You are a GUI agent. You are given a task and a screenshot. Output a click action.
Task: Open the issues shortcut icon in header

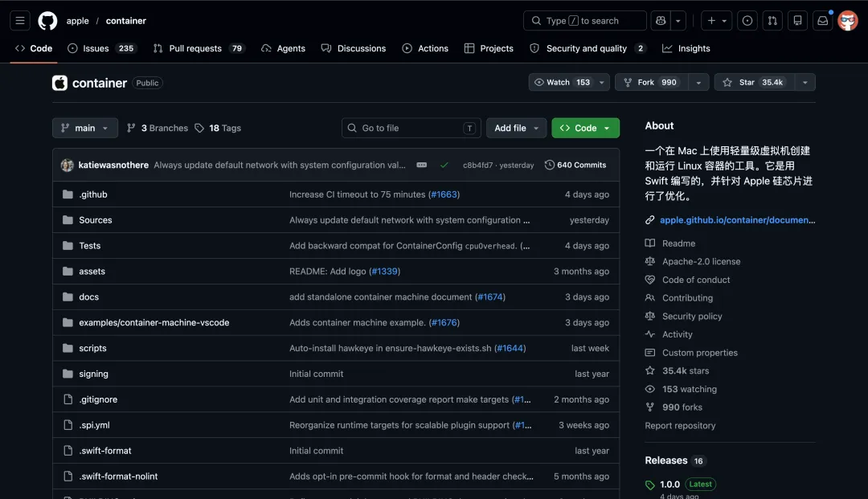pos(747,21)
